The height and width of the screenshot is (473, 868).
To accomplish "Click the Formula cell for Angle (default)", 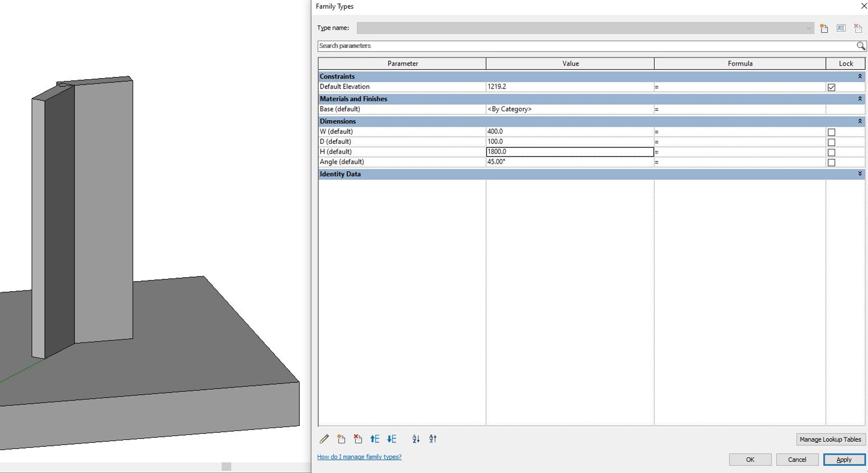I will (x=740, y=162).
